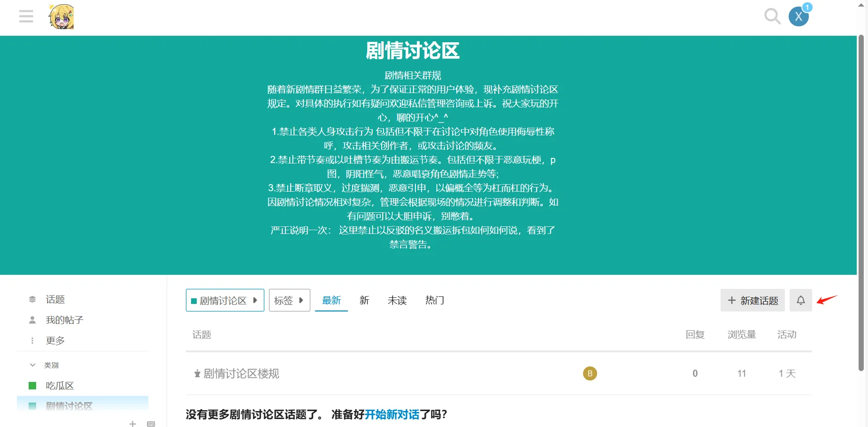Open the search magnifier icon
Image resolution: width=868 pixels, height=427 pixels.
(x=772, y=16)
